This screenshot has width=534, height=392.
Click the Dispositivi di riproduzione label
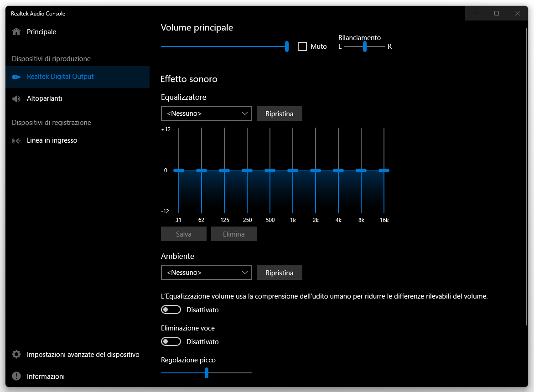click(x=51, y=58)
